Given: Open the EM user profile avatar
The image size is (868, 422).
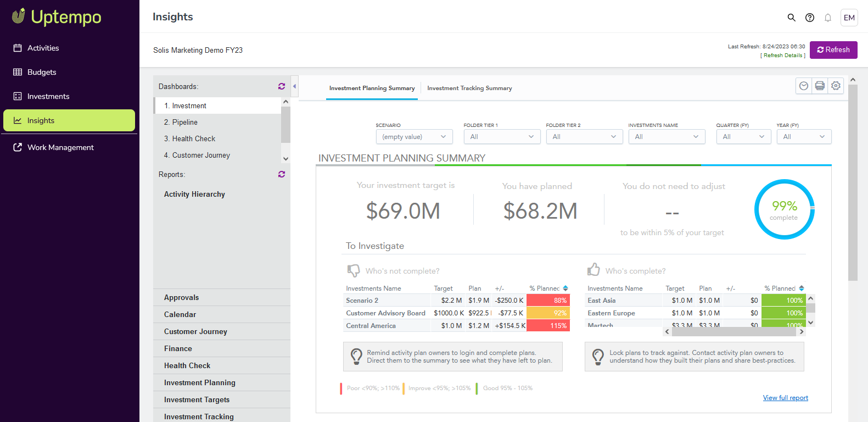Looking at the screenshot, I should click(x=849, y=18).
